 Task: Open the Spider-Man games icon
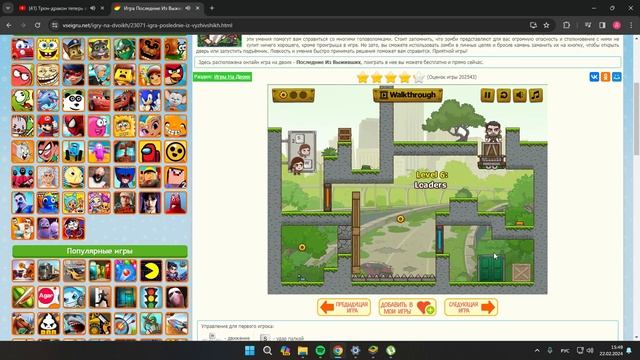pyautogui.click(x=73, y=126)
